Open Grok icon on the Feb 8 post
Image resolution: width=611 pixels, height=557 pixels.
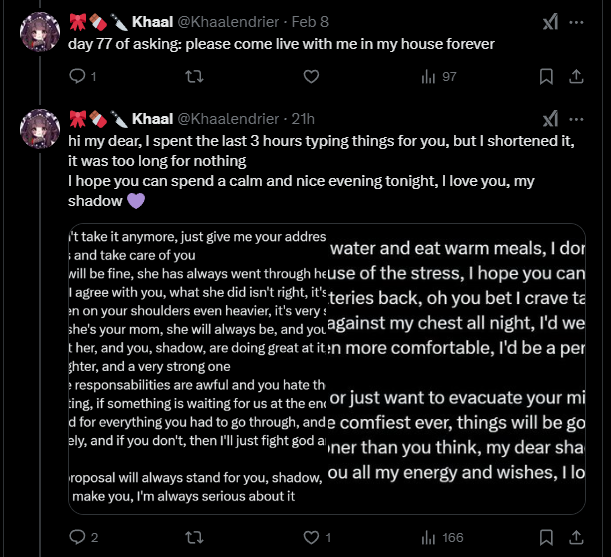click(549, 22)
